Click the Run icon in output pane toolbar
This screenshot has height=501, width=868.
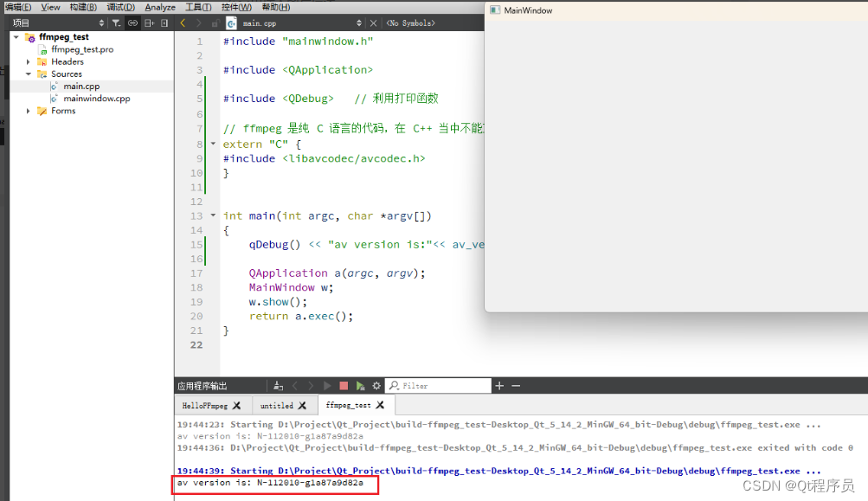(x=327, y=386)
